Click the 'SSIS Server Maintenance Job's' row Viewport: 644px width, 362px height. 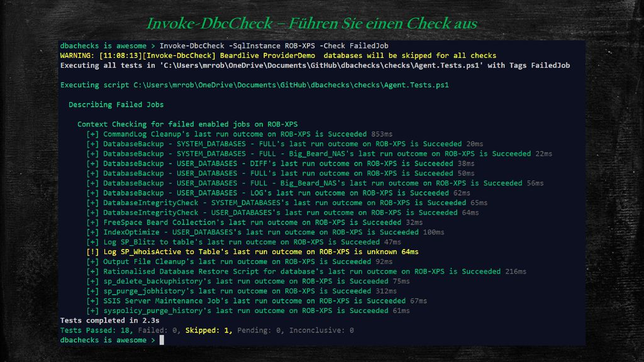257,301
